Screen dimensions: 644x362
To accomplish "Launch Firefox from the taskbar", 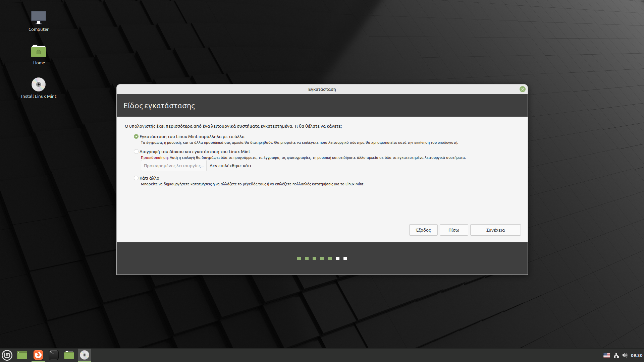I will click(x=38, y=355).
